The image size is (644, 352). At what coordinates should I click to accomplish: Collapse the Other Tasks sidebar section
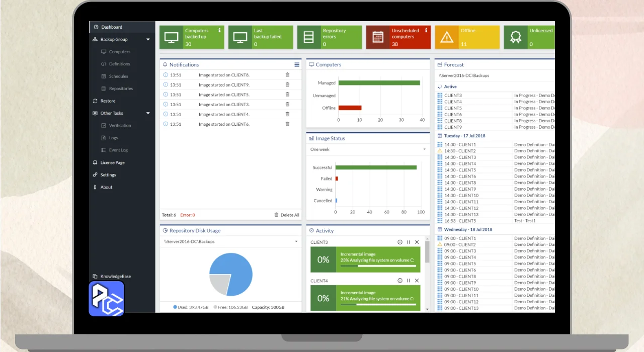point(148,113)
